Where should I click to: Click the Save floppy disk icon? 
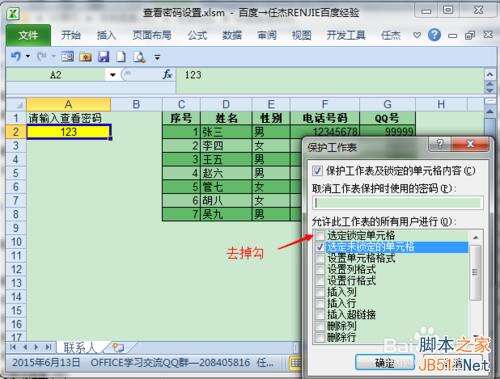(x=104, y=57)
